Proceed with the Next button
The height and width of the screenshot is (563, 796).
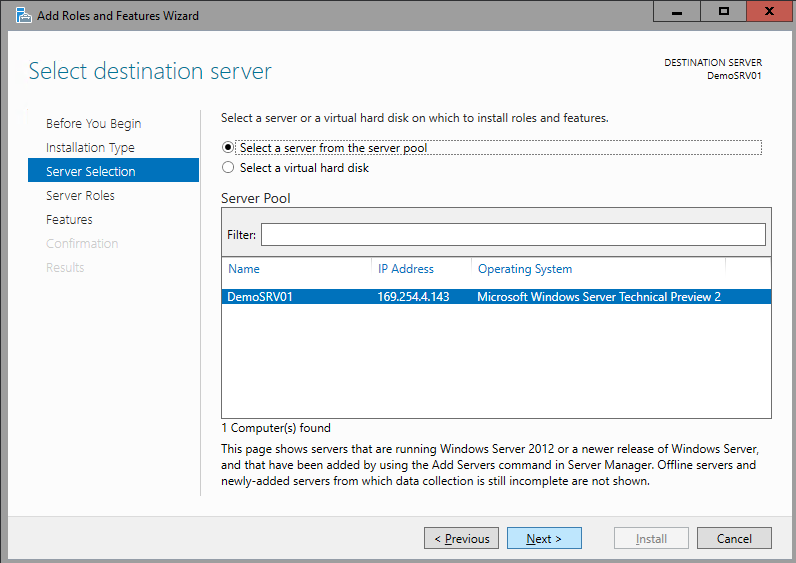(x=544, y=538)
